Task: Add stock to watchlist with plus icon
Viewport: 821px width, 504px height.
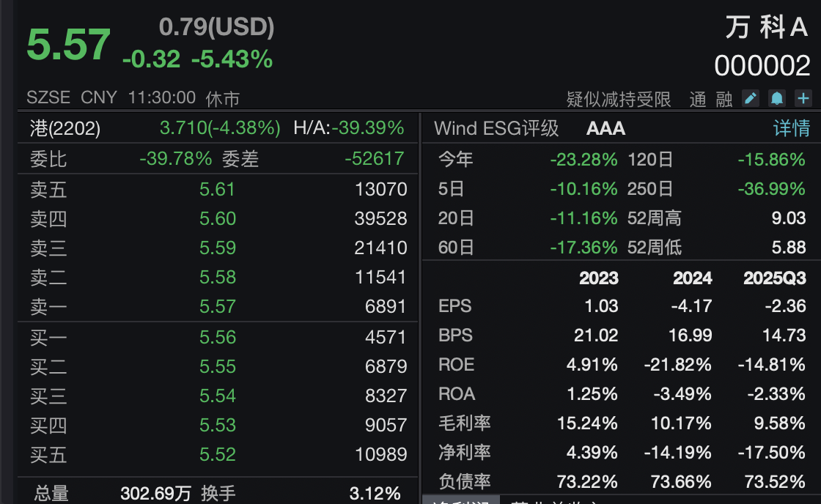Action: click(x=803, y=98)
